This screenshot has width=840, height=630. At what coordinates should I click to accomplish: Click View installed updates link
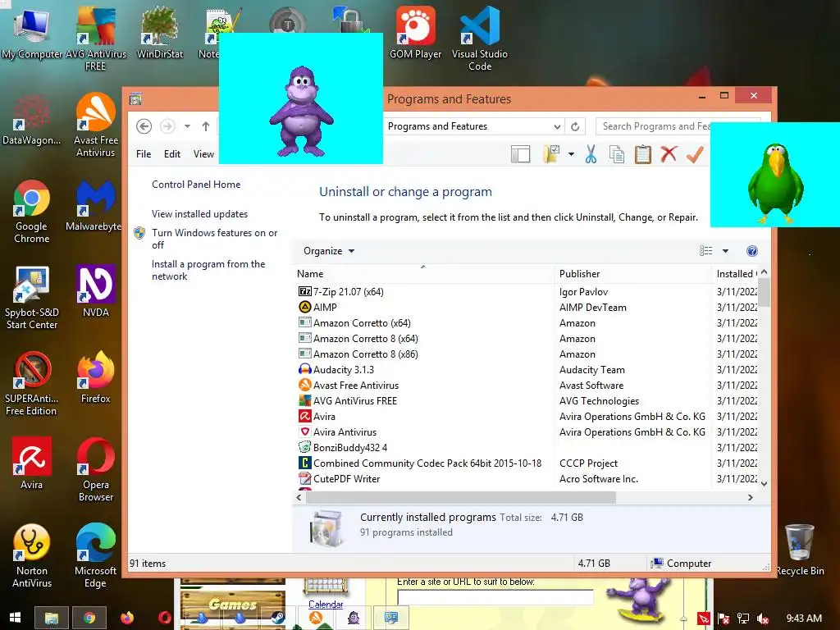point(200,214)
